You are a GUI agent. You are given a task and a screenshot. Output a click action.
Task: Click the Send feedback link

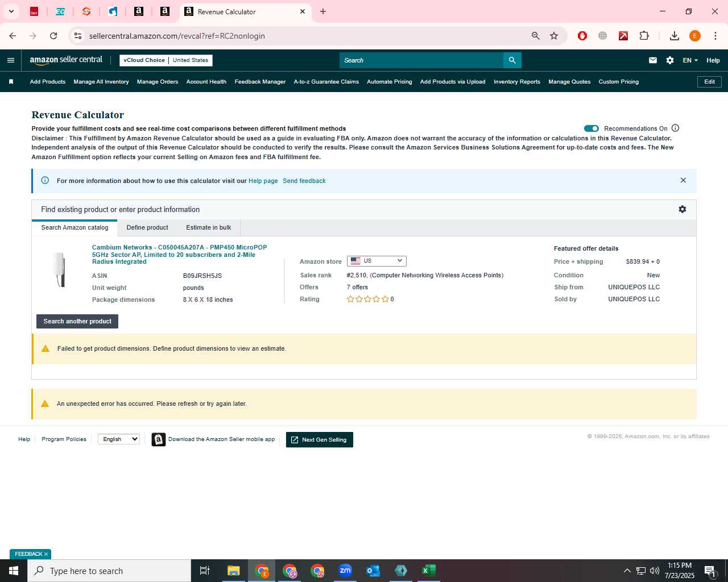(304, 181)
